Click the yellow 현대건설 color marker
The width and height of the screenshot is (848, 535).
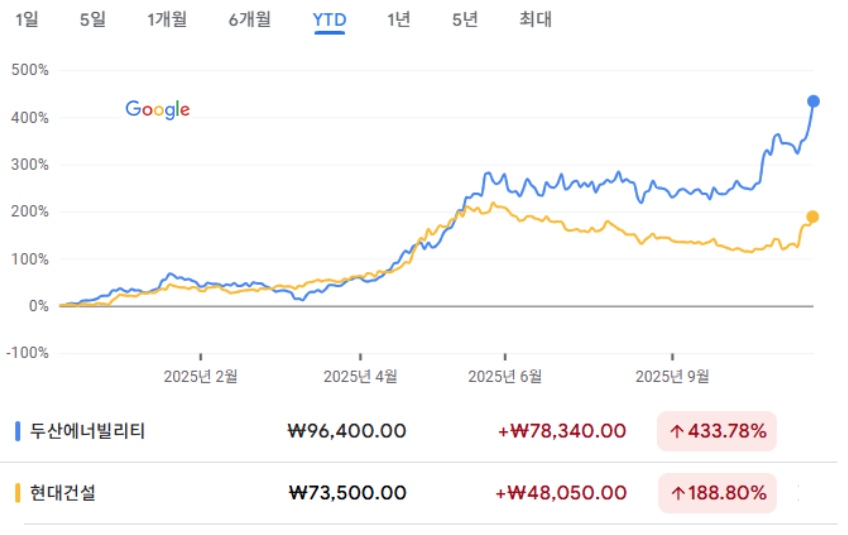[x=18, y=493]
